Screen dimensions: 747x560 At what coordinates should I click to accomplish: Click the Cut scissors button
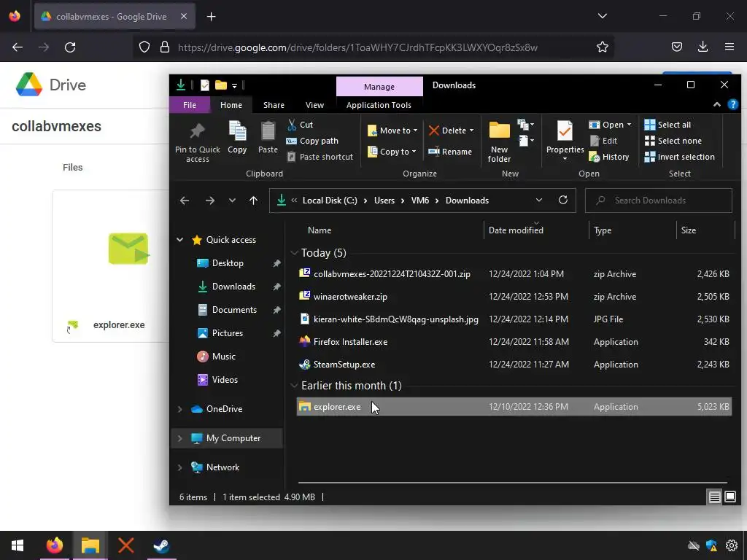pos(300,125)
